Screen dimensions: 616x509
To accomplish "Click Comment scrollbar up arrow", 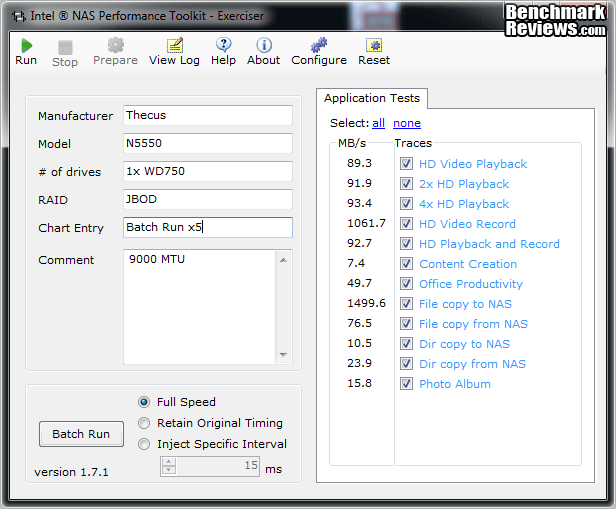I will (x=283, y=260).
